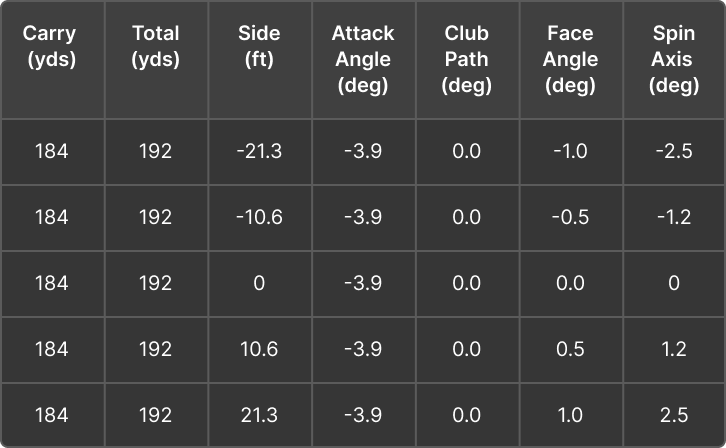Click the positive 1.0 face angle cell

point(570,415)
